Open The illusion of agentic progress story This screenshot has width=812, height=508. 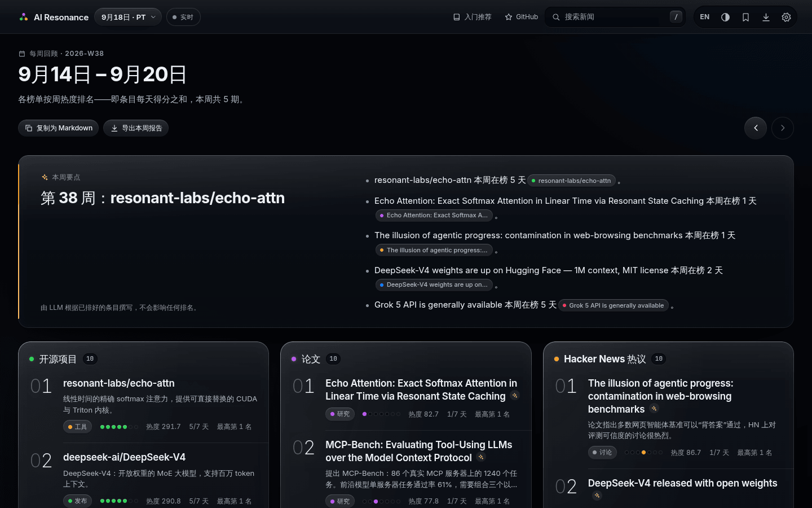[661, 396]
